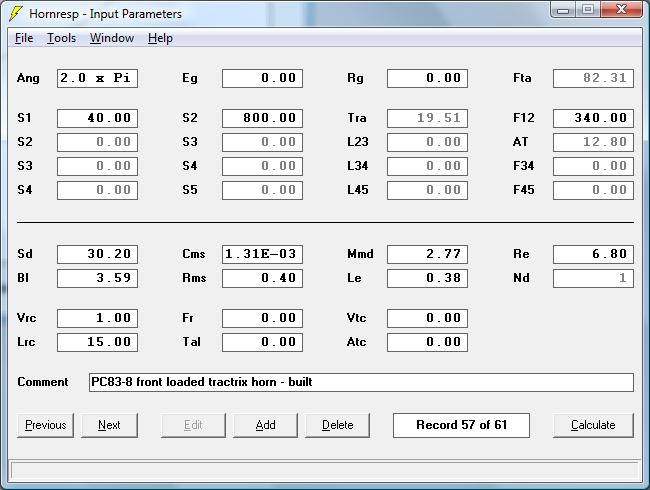This screenshot has width=650, height=490.
Task: Select the F12 field showing 340.00
Action: click(x=593, y=118)
